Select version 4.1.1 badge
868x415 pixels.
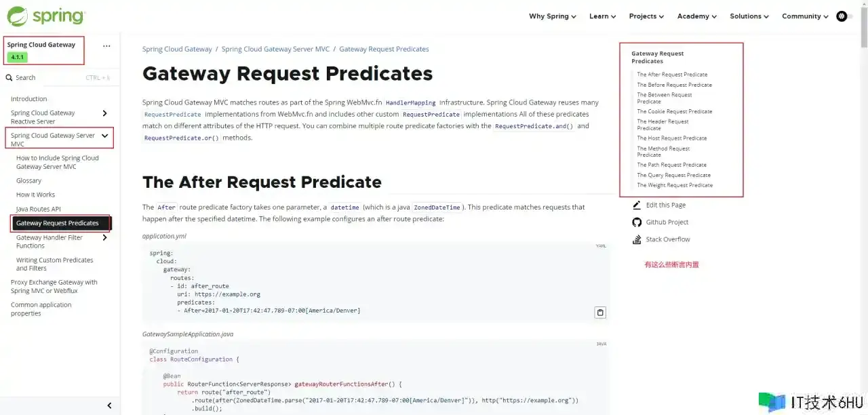[17, 58]
